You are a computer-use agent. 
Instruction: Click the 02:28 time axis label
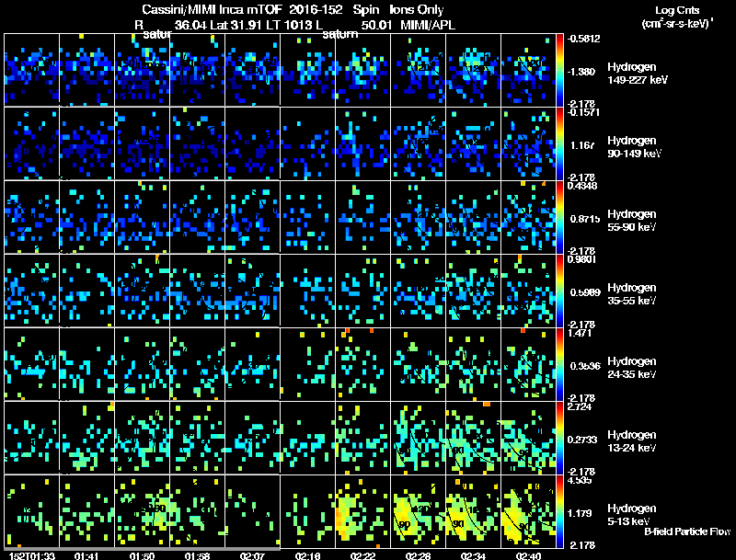click(x=418, y=555)
